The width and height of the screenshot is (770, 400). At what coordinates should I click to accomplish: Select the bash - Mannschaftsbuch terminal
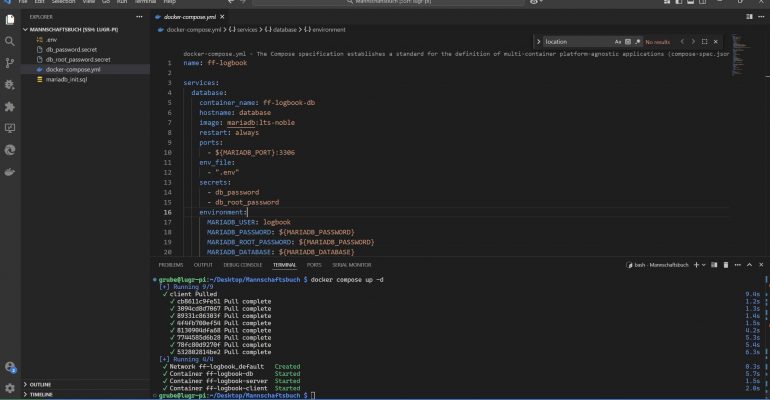pos(658,265)
